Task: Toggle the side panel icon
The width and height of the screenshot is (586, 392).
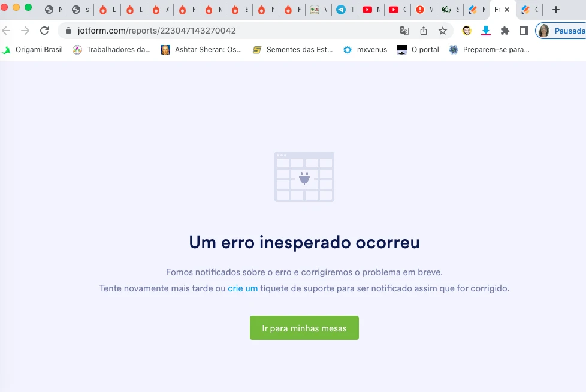Action: click(x=523, y=30)
